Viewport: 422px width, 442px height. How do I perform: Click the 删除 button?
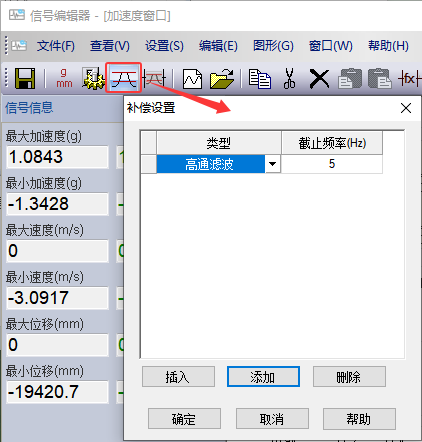click(x=349, y=377)
